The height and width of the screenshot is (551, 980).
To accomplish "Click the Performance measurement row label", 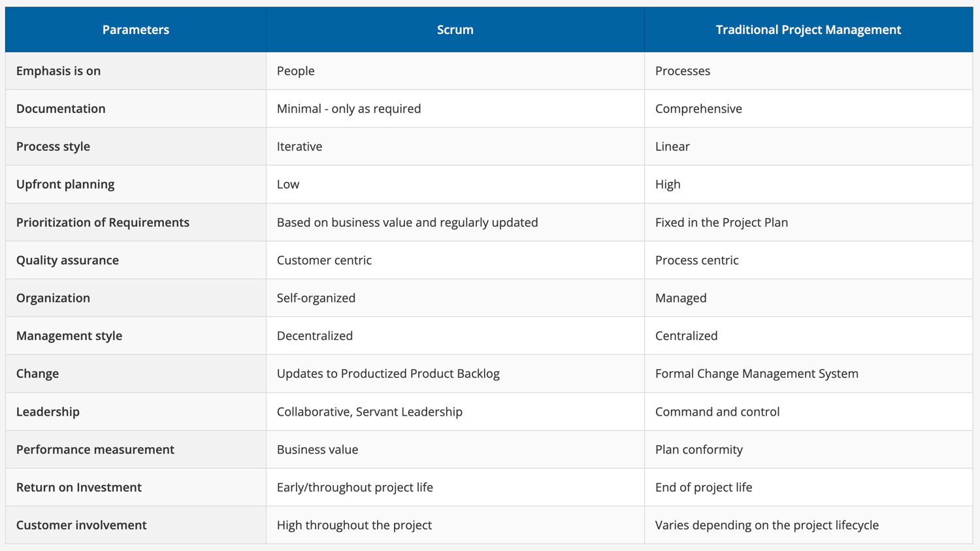I will coord(95,450).
